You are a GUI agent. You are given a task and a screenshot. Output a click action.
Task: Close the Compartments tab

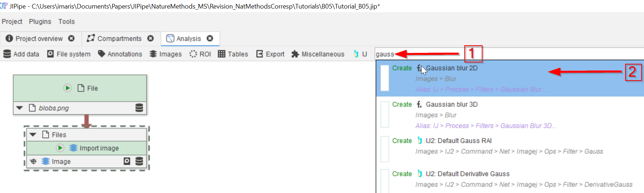click(150, 38)
